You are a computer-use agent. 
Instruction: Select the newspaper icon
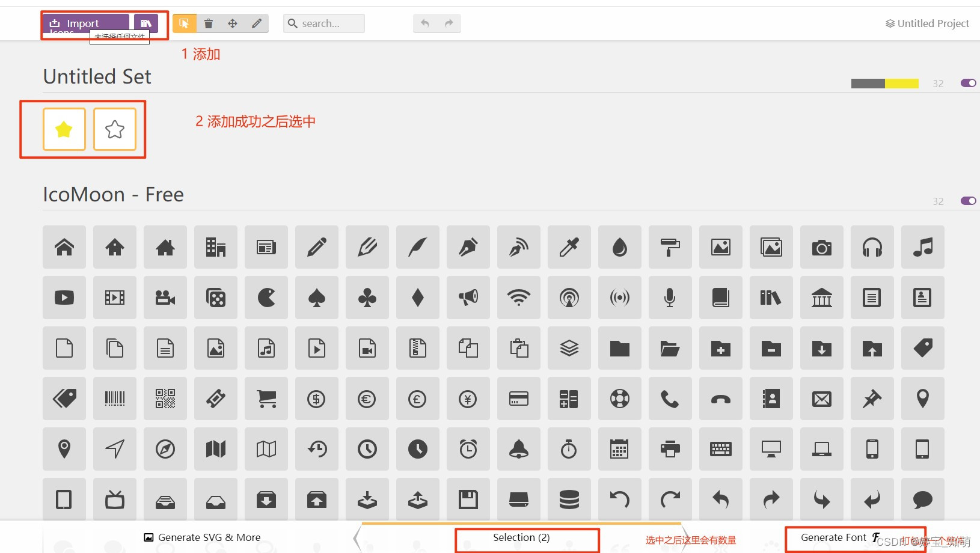[x=266, y=247]
